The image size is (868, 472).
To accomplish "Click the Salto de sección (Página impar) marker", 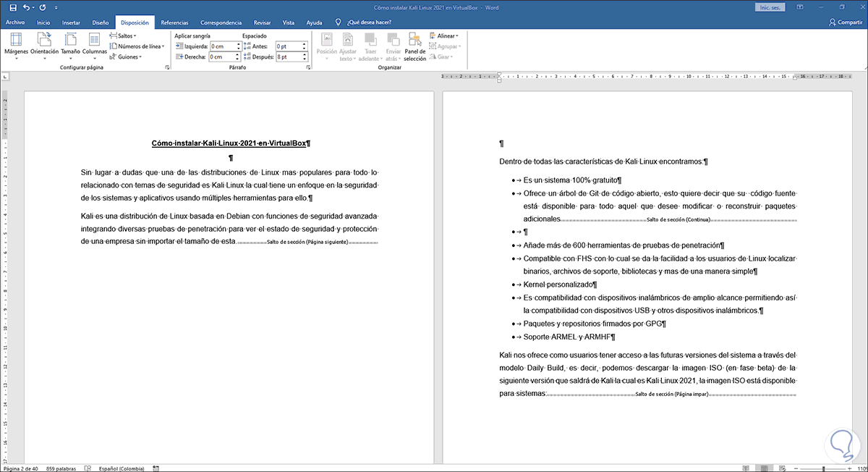I will [x=671, y=395].
